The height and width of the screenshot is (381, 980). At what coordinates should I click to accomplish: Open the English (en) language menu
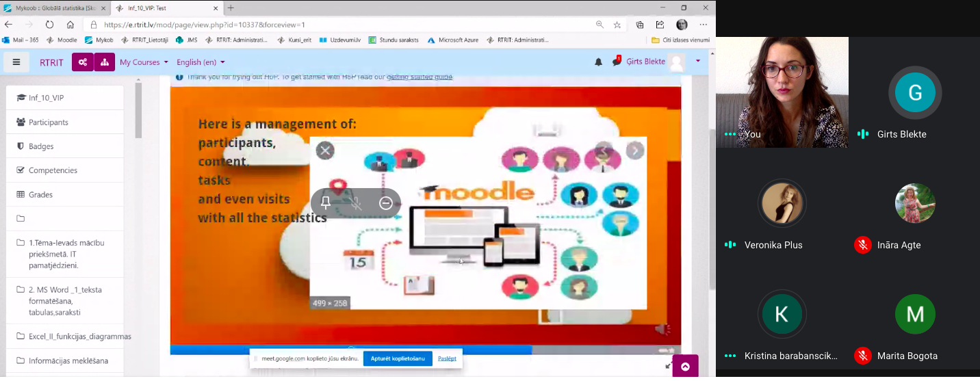pos(201,62)
